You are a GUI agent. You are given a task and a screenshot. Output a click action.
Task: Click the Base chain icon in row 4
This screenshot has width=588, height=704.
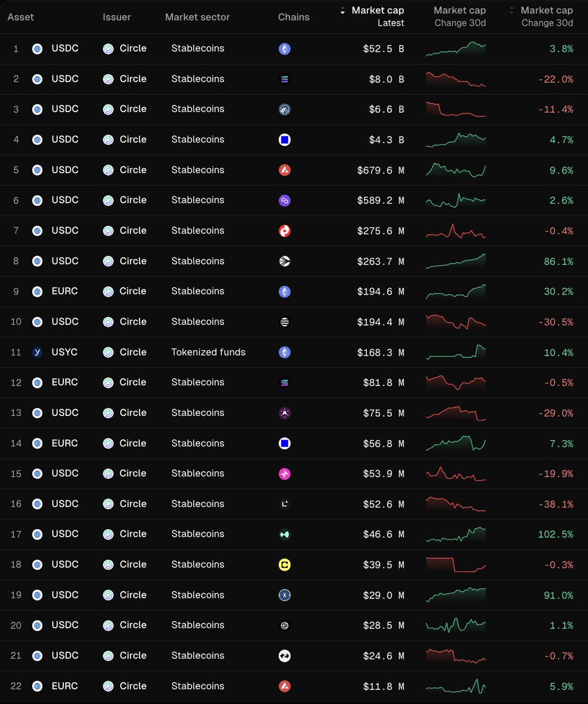(x=284, y=140)
